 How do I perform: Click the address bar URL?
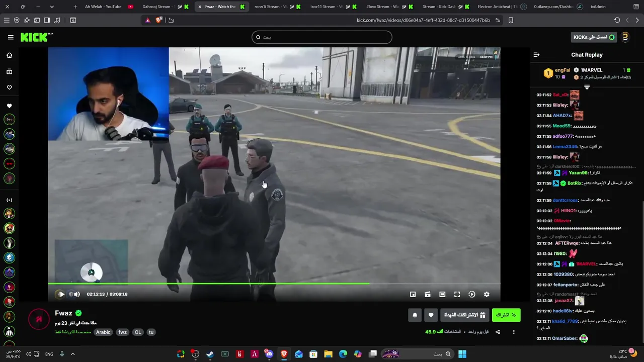[423, 20]
